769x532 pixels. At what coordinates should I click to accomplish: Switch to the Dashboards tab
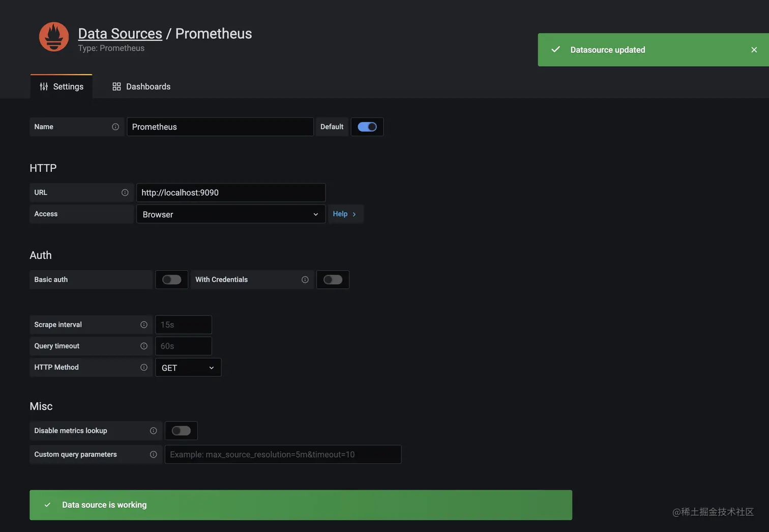tap(141, 86)
